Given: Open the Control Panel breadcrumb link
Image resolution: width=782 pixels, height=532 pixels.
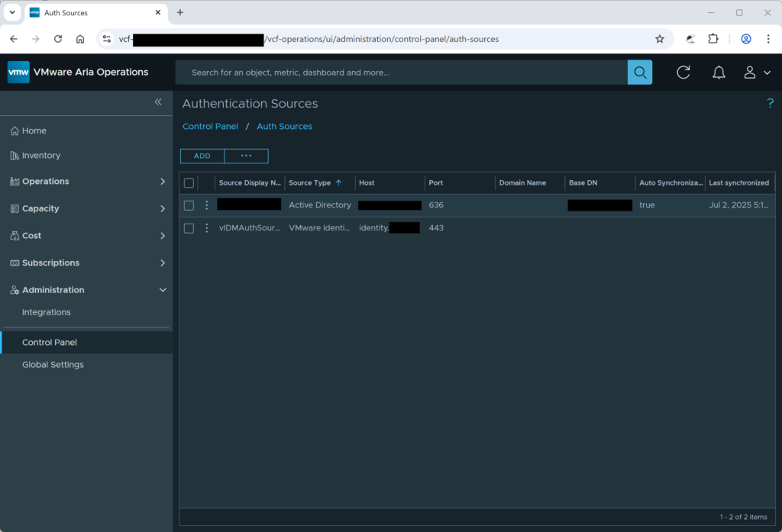Looking at the screenshot, I should [x=210, y=126].
